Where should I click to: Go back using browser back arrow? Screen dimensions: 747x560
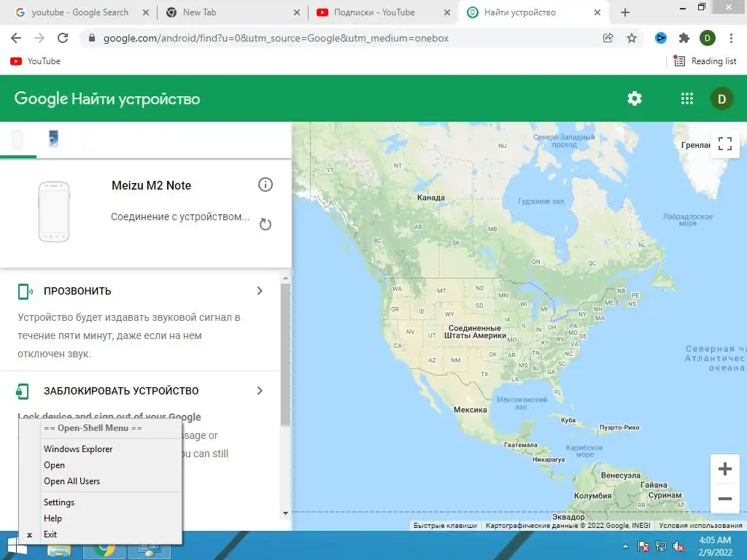tap(16, 38)
